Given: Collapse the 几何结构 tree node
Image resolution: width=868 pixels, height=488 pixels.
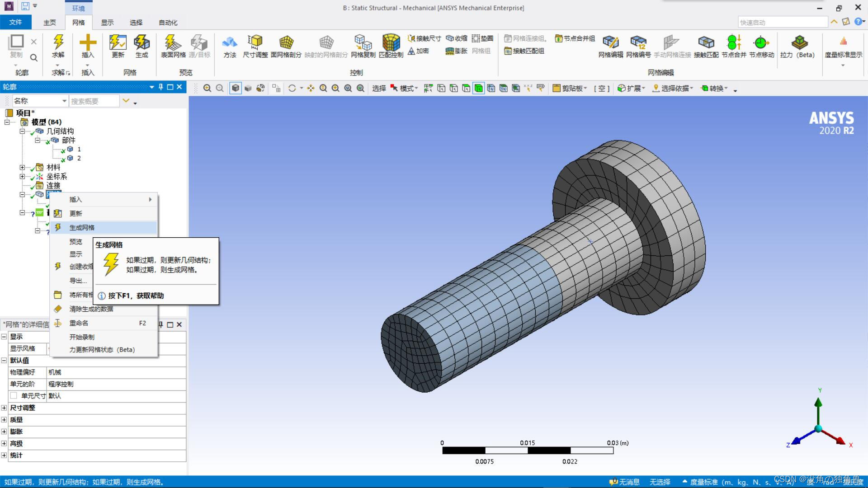Looking at the screenshot, I should pyautogui.click(x=22, y=131).
